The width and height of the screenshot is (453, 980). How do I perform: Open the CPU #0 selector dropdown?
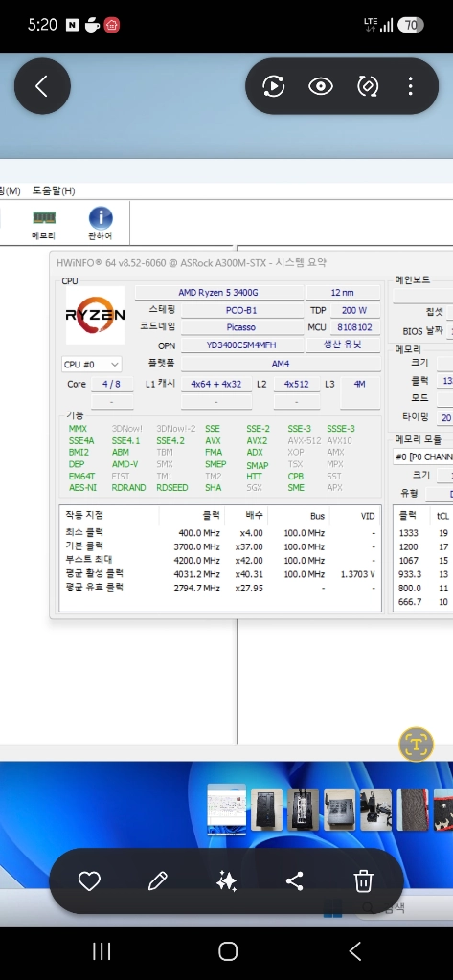click(x=91, y=364)
